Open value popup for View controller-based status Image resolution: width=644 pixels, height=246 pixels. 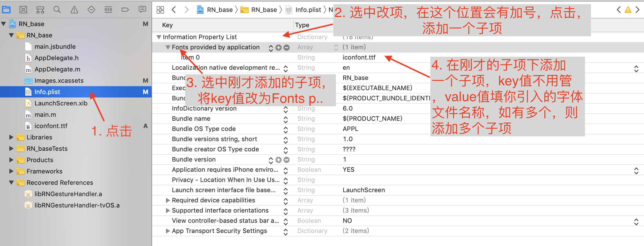636,222
